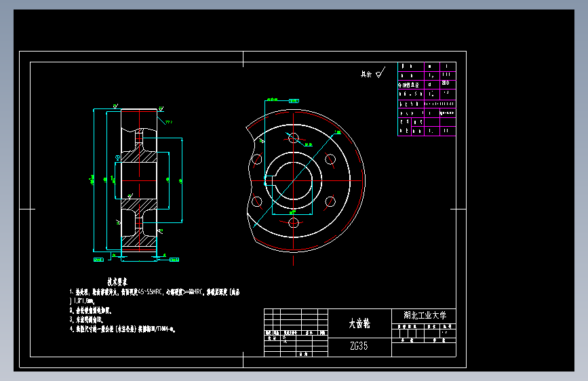Click technical requirements note number 2

91,310
